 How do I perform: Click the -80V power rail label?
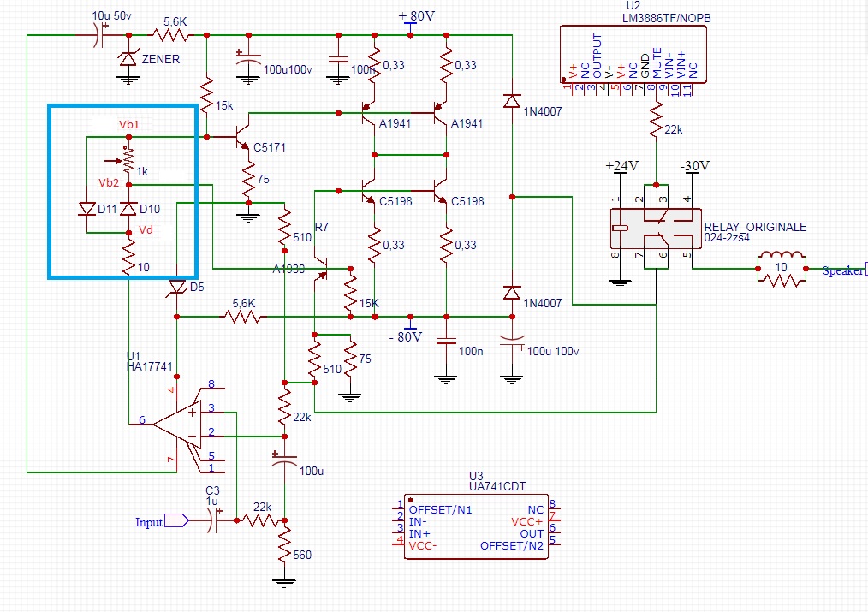(x=406, y=336)
